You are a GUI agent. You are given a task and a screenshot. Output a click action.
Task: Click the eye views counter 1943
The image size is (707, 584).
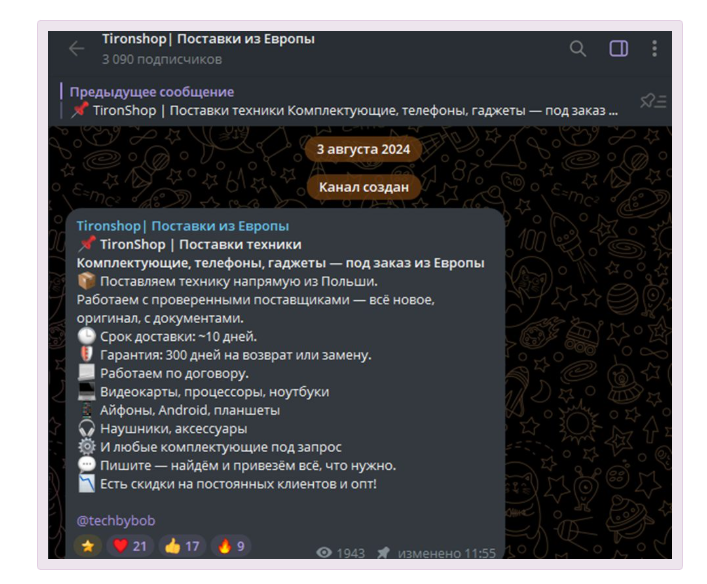[x=340, y=553]
